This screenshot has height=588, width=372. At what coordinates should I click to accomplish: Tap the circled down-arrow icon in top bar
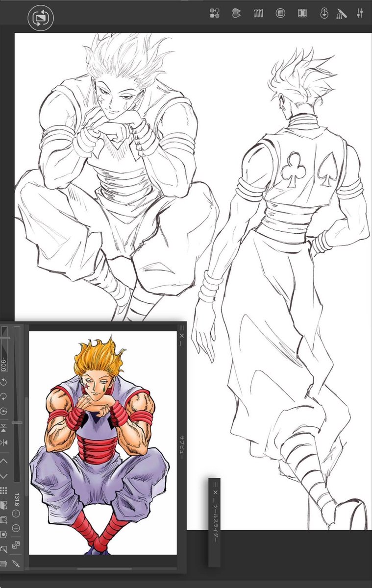[x=324, y=13]
